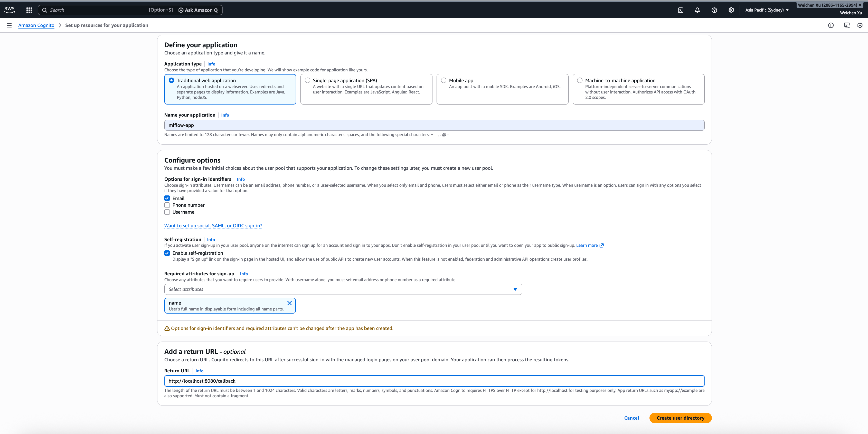Viewport: 868px width, 434px height.
Task: Open the Services grid menu
Action: tap(29, 10)
